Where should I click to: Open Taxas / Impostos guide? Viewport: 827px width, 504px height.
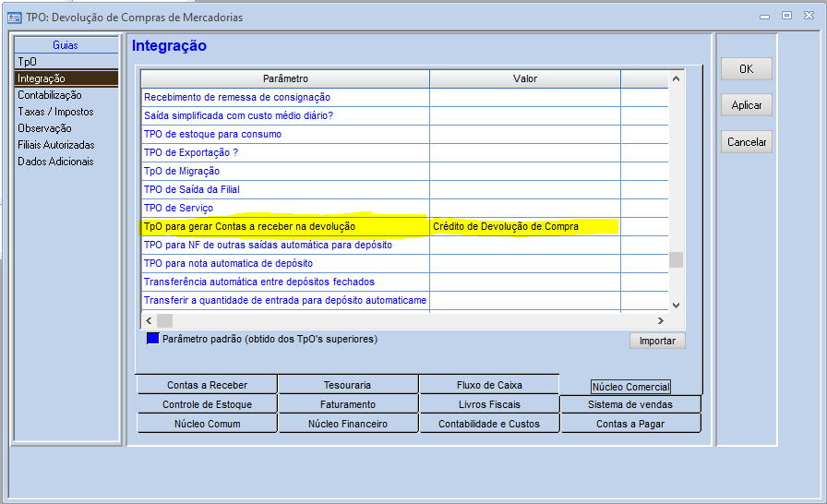[55, 112]
